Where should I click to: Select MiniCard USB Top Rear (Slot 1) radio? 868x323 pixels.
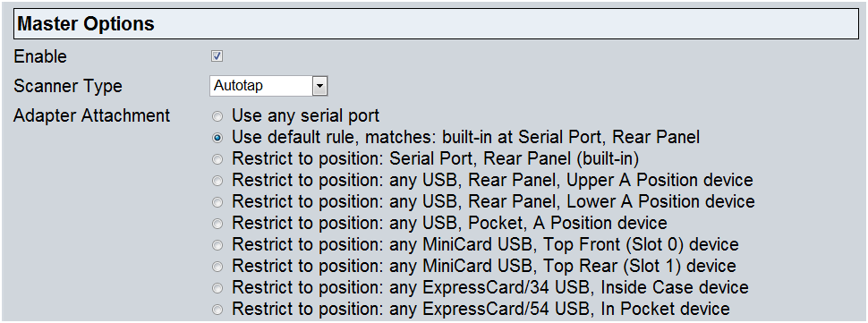click(218, 267)
